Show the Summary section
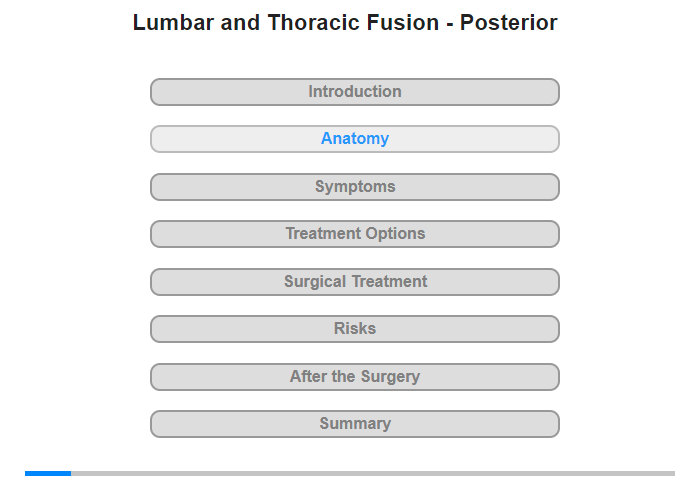 (x=354, y=424)
